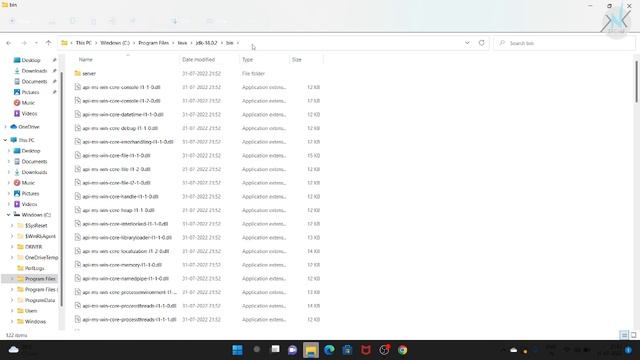Select the Windows folder in tree

(35, 321)
